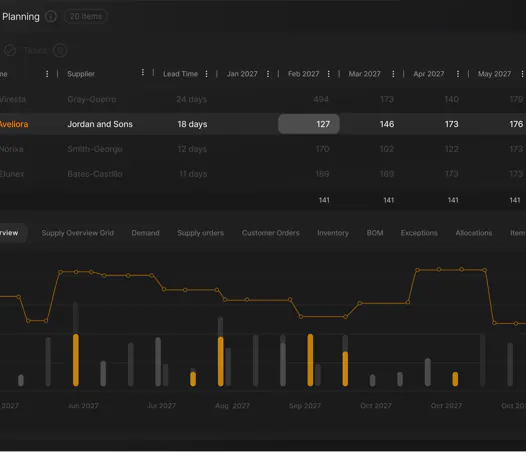This screenshot has height=466, width=526.
Task: Select the highlighted 127 cell for Feb 2027
Action: (309, 124)
